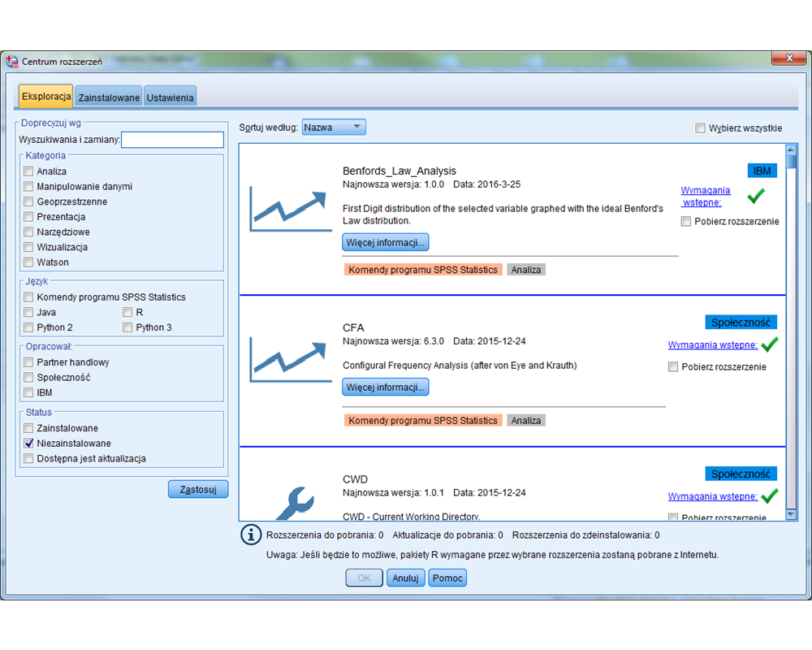Tick the Narzędziowe checkbox

(x=28, y=232)
